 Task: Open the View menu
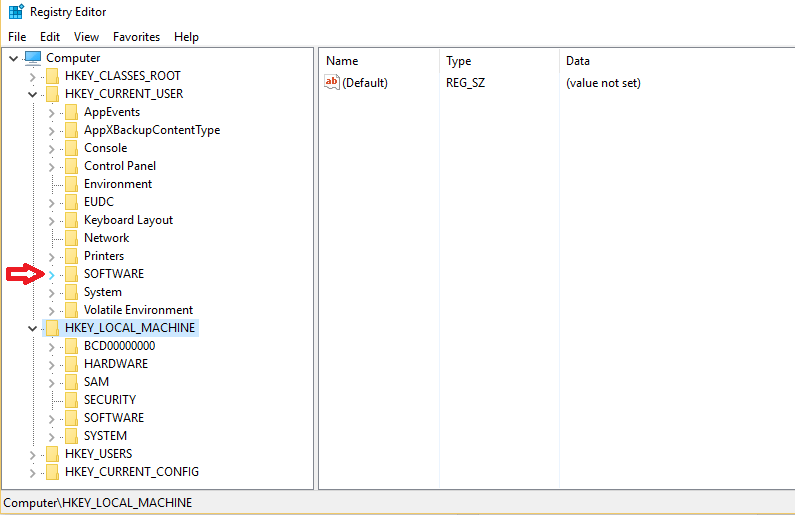[x=86, y=37]
